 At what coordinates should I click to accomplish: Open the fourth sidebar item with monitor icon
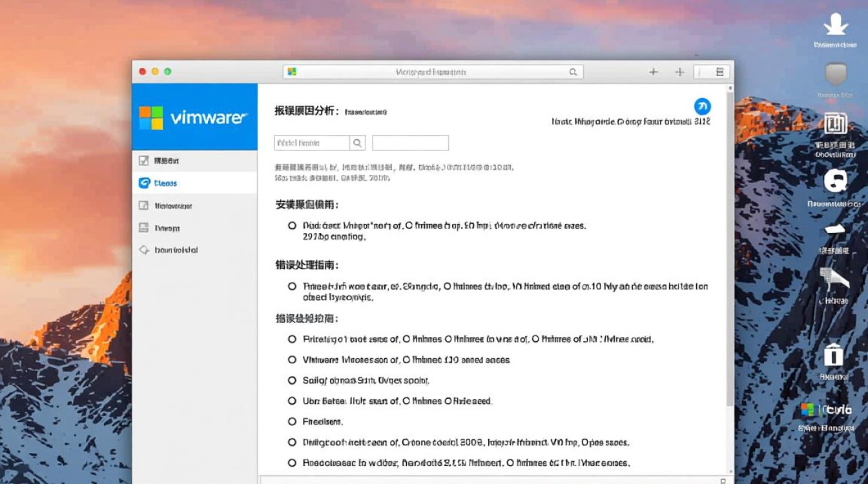point(194,228)
